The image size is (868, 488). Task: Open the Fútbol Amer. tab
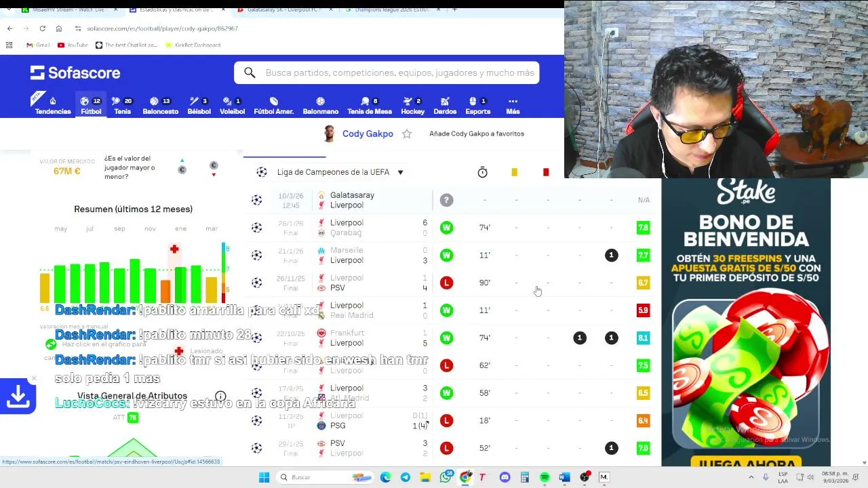coord(273,106)
